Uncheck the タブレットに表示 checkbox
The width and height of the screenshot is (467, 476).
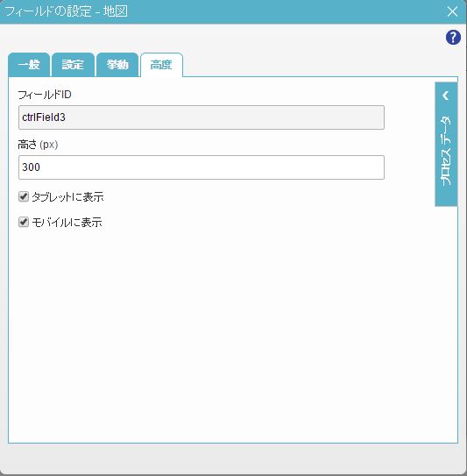[x=24, y=196]
